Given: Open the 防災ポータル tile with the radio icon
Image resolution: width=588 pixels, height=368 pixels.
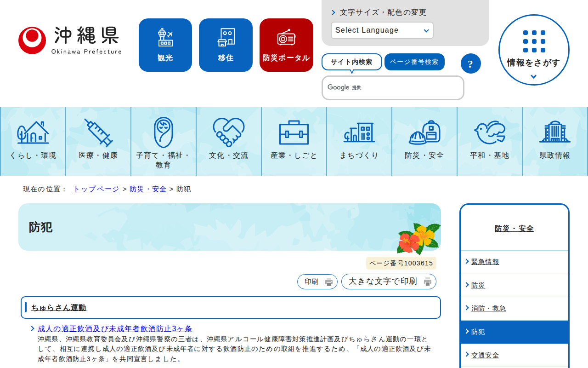Looking at the screenshot, I should pos(286,45).
